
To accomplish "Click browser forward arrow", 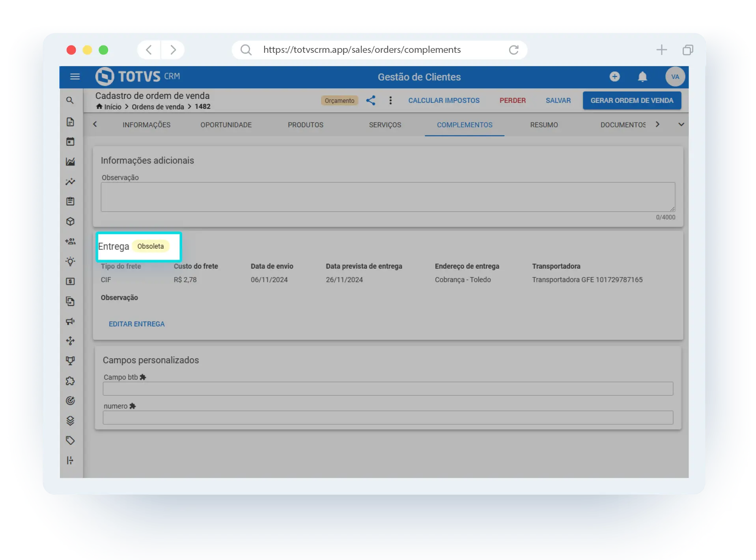I will pyautogui.click(x=173, y=50).
